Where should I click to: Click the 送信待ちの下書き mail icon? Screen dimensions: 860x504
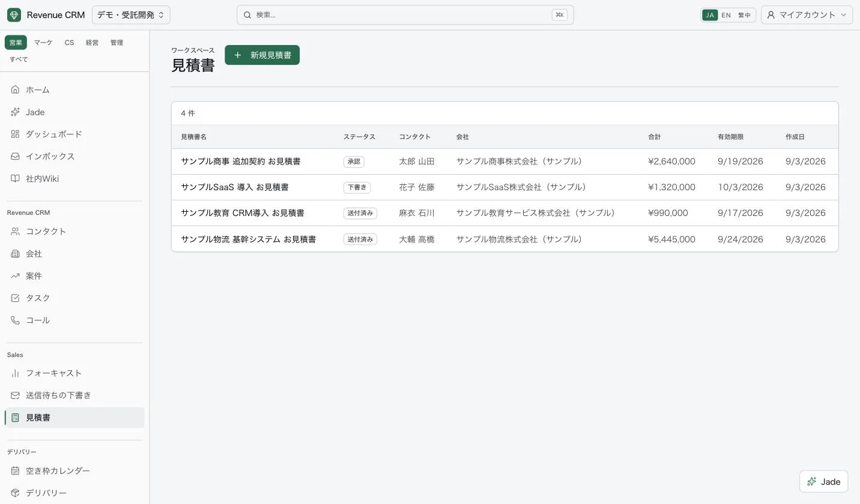16,395
